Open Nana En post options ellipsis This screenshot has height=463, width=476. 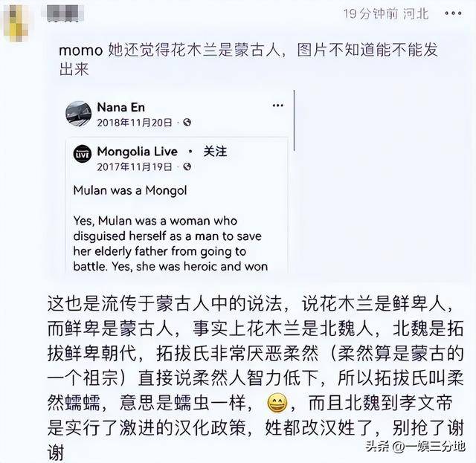pos(277,106)
